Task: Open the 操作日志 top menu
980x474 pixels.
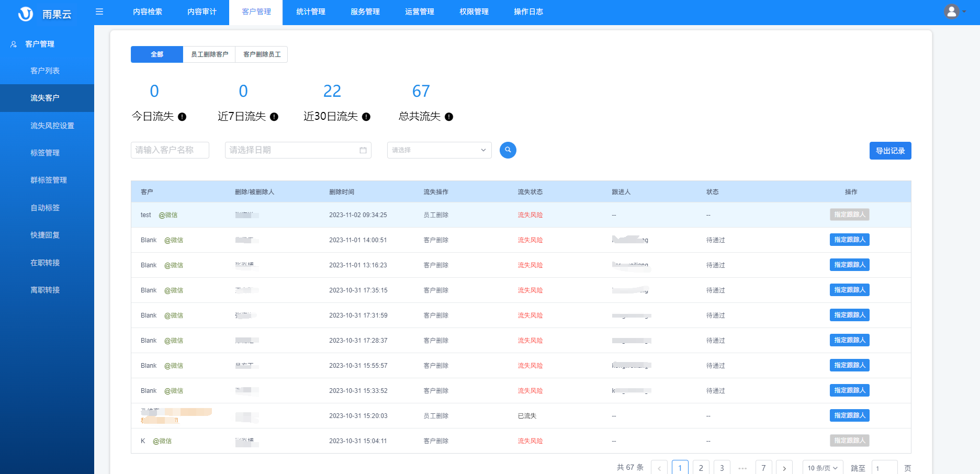Action: [x=528, y=12]
